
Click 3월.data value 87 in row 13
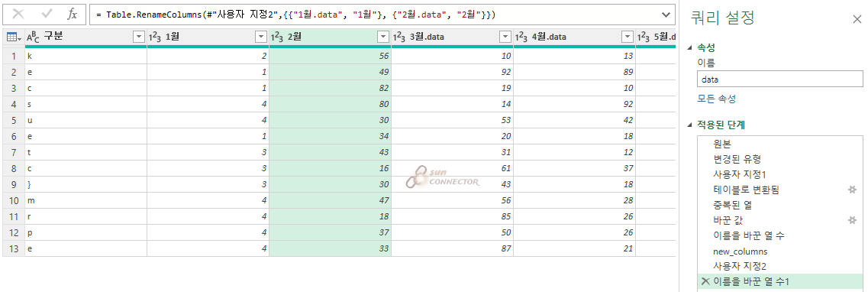click(453, 248)
